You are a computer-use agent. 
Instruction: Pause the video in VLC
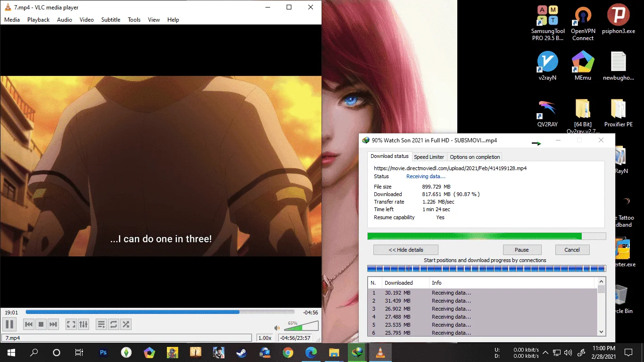[x=9, y=324]
